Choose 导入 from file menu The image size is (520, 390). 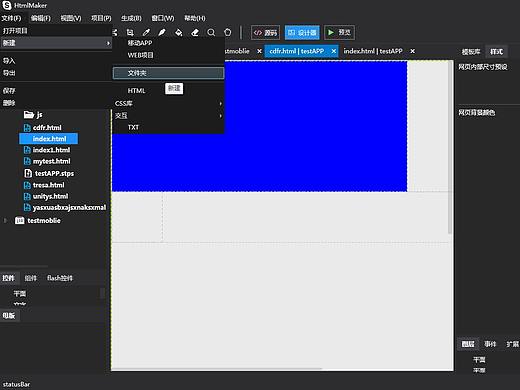click(x=56, y=61)
